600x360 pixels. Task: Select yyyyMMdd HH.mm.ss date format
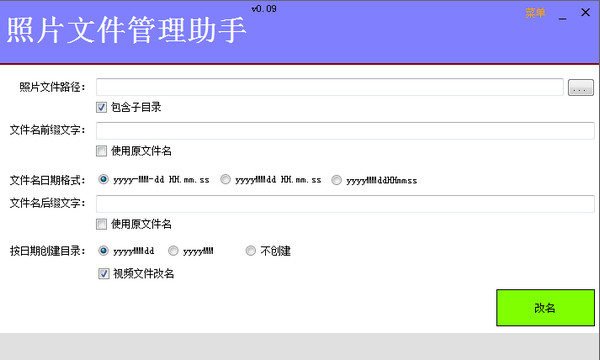tap(225, 179)
